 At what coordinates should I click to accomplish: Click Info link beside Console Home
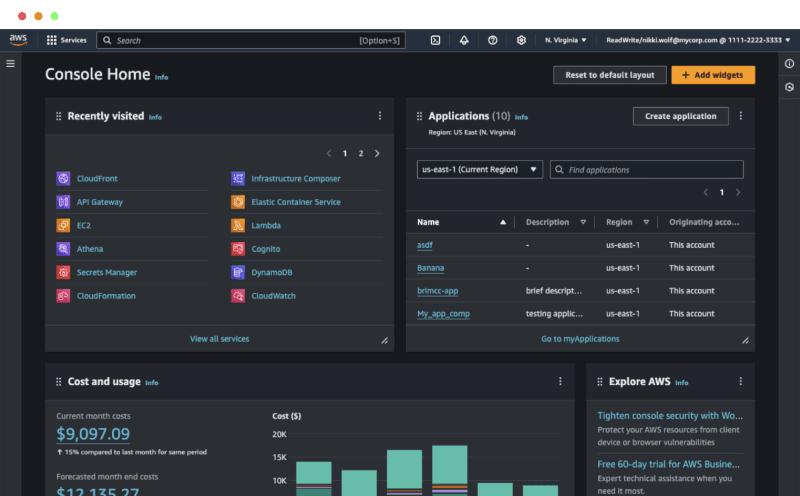pyautogui.click(x=161, y=78)
